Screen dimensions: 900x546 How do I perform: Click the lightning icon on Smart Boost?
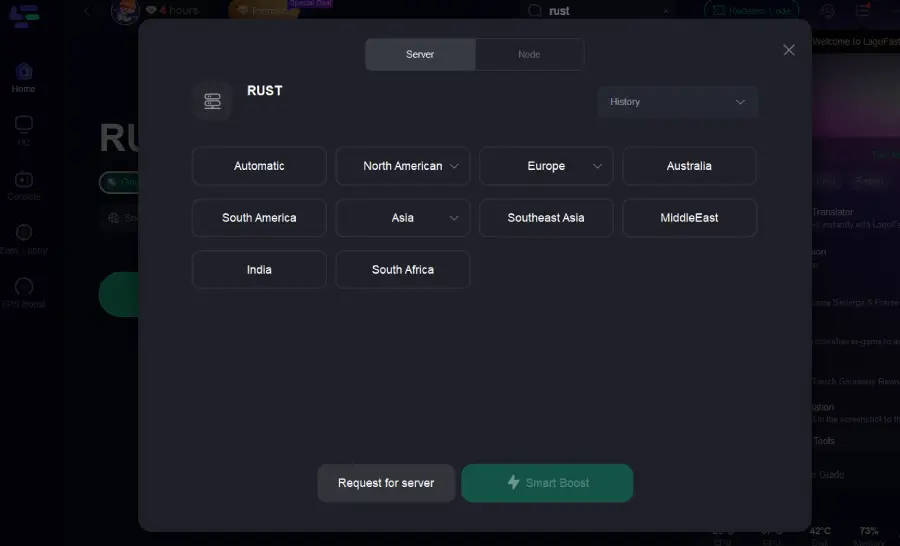pos(513,483)
